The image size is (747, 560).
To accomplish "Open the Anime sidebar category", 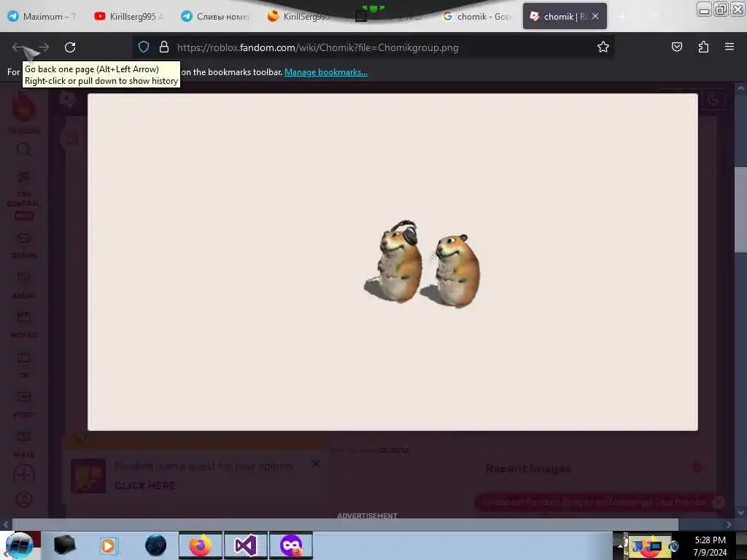I will point(24,285).
